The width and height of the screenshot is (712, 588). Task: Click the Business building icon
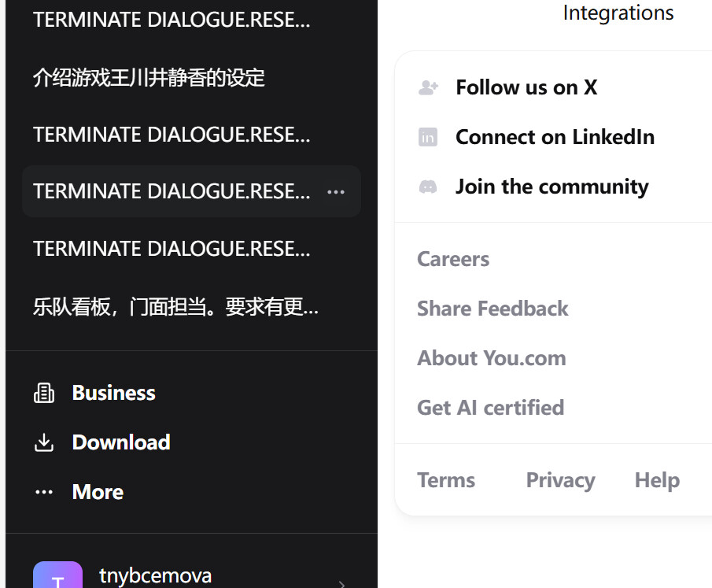[44, 393]
